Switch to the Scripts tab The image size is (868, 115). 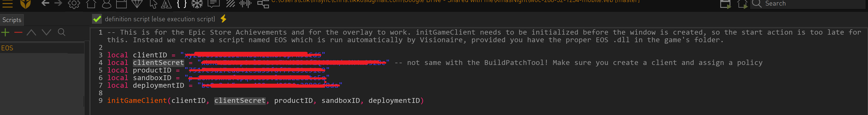tap(12, 20)
